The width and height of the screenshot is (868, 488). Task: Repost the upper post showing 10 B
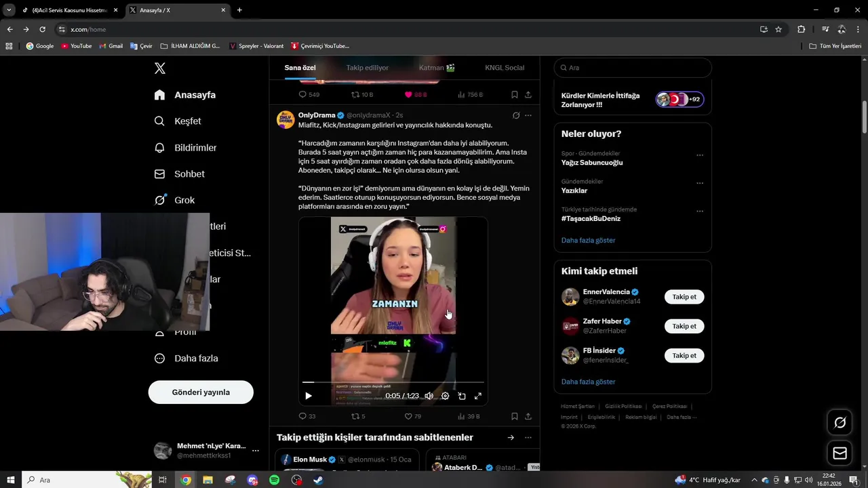pyautogui.click(x=362, y=95)
